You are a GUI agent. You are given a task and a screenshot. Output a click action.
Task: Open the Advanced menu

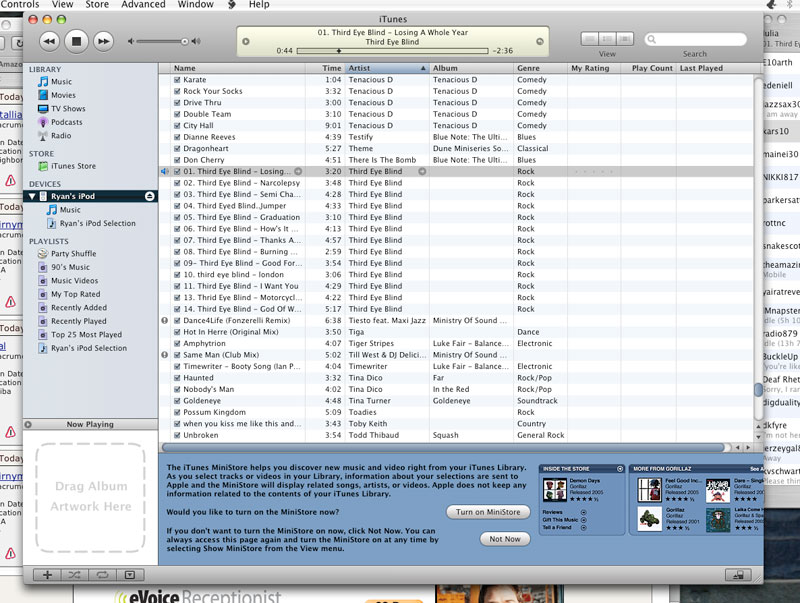[x=143, y=5]
